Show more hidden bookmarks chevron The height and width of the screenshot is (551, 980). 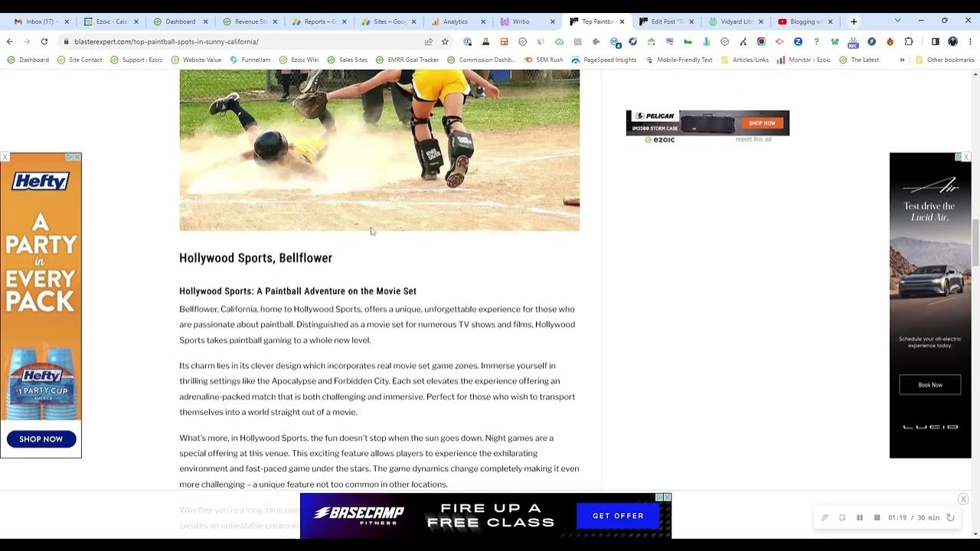pyautogui.click(x=902, y=60)
